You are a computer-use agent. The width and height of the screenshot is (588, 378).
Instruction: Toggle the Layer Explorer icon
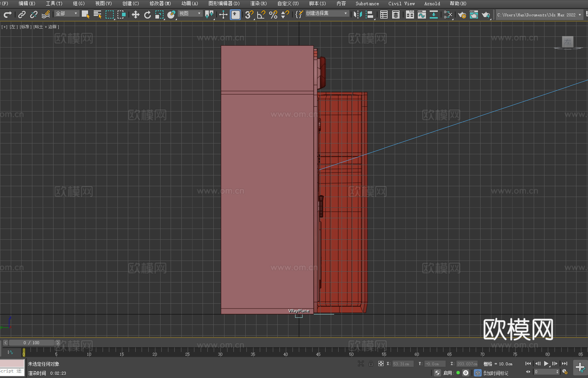click(x=396, y=14)
